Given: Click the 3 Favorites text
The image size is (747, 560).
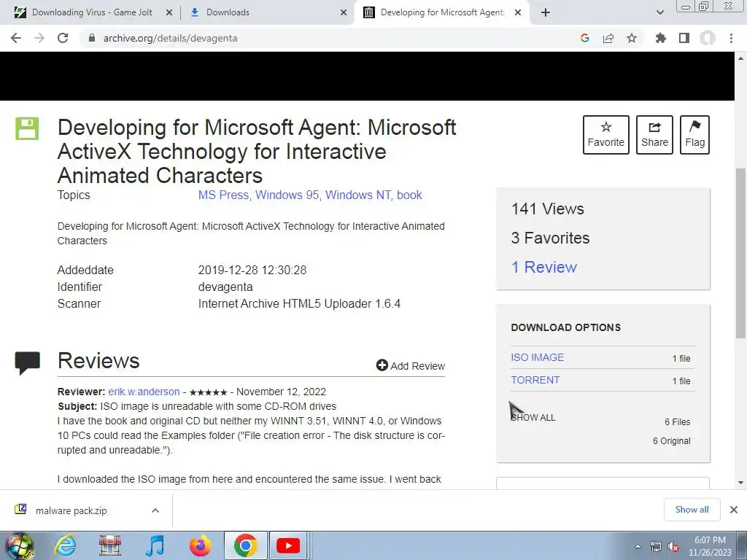Looking at the screenshot, I should pos(550,238).
